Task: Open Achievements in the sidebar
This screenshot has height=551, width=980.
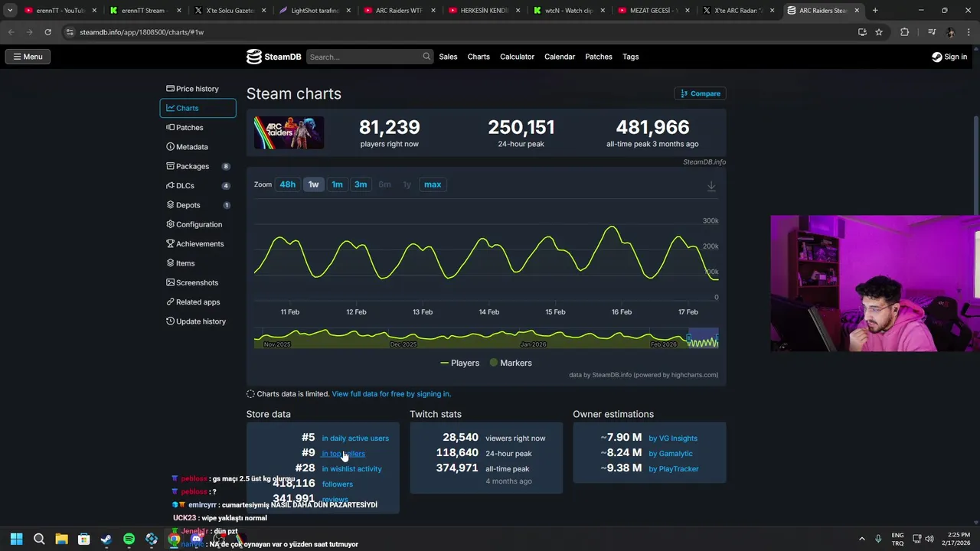Action: tap(198, 244)
